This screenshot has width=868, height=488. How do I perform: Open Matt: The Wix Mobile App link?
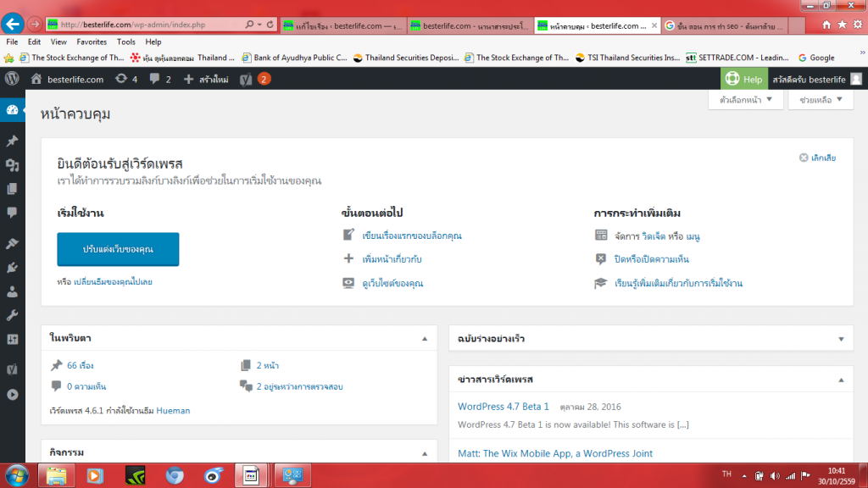pos(555,453)
